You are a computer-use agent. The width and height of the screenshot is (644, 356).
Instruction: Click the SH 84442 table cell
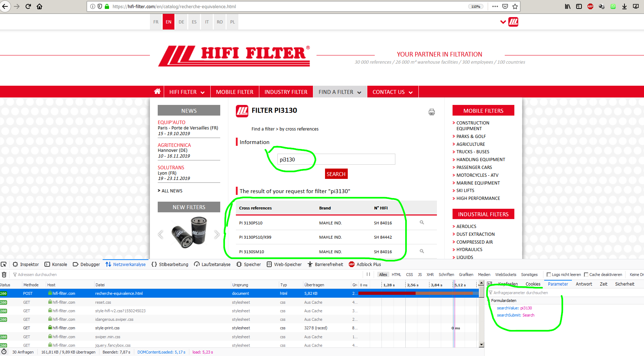click(383, 237)
